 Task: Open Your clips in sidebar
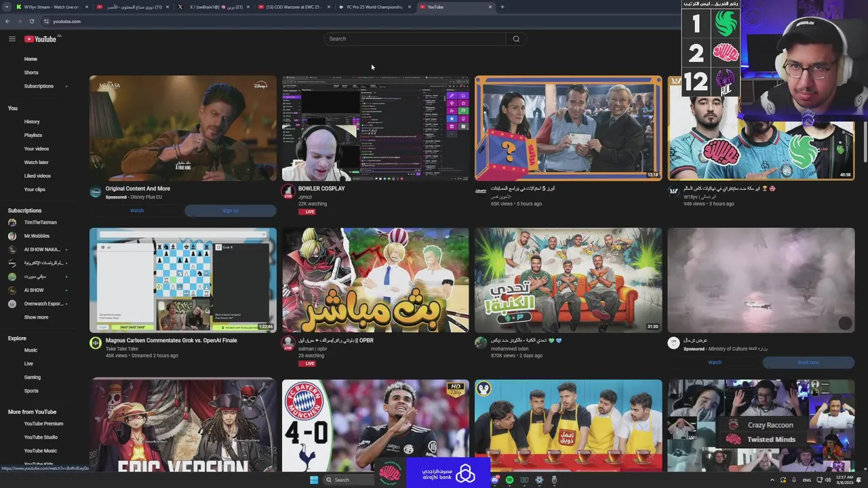[x=35, y=189]
